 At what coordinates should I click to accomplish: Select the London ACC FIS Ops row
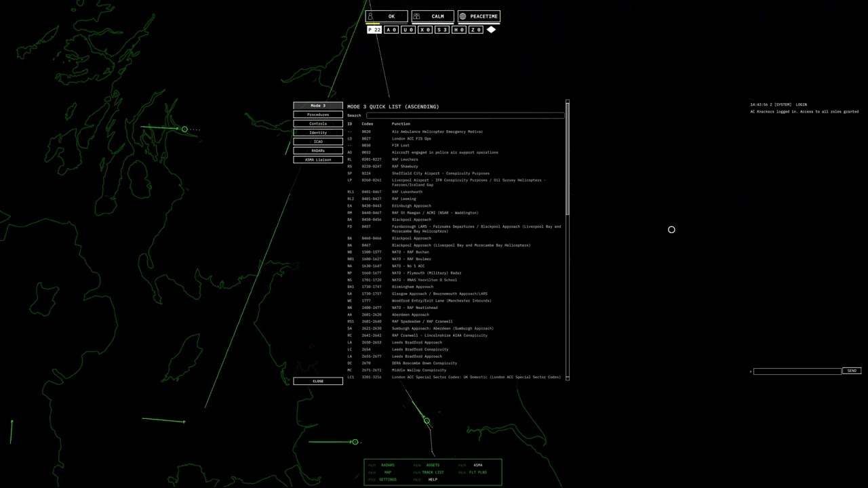point(455,138)
